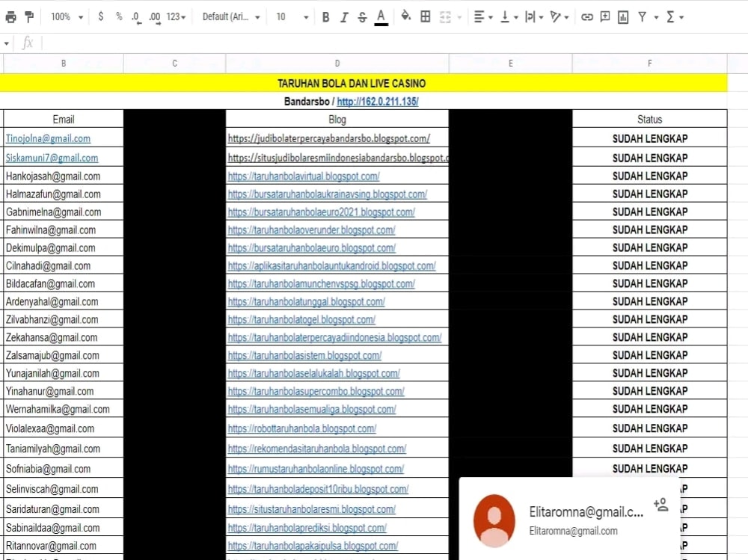Open vertical align dropdown

click(509, 17)
